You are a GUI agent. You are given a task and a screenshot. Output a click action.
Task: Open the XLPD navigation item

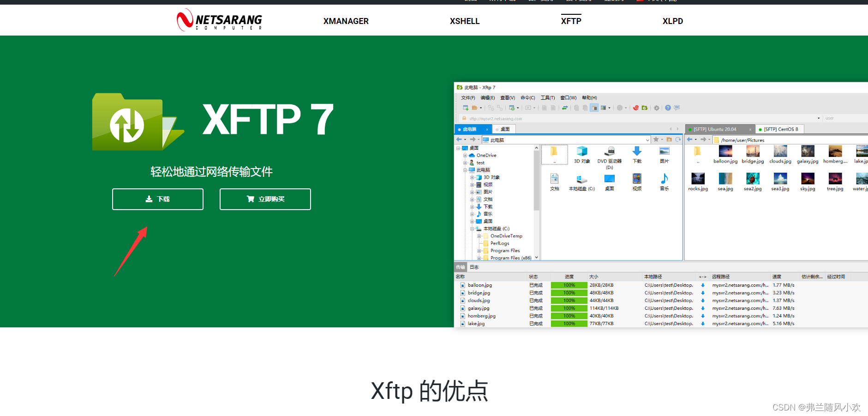(673, 21)
